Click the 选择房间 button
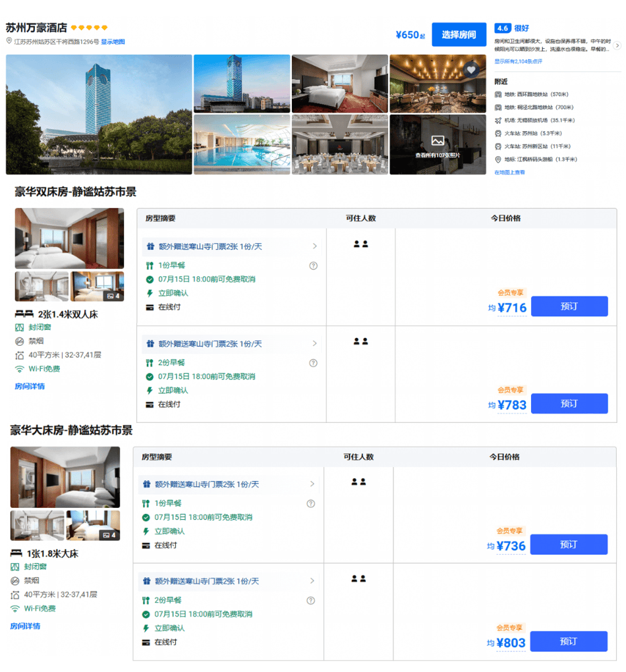Image resolution: width=626 pixels, height=672 pixels. pyautogui.click(x=459, y=34)
